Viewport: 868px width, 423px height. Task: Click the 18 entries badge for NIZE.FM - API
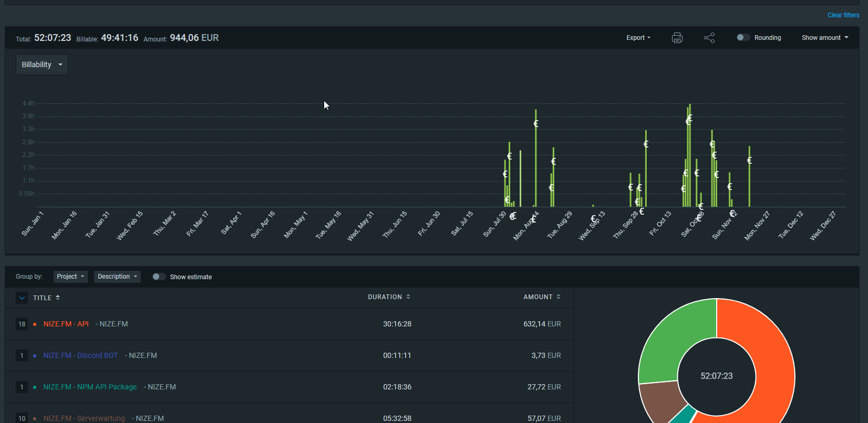(x=22, y=324)
